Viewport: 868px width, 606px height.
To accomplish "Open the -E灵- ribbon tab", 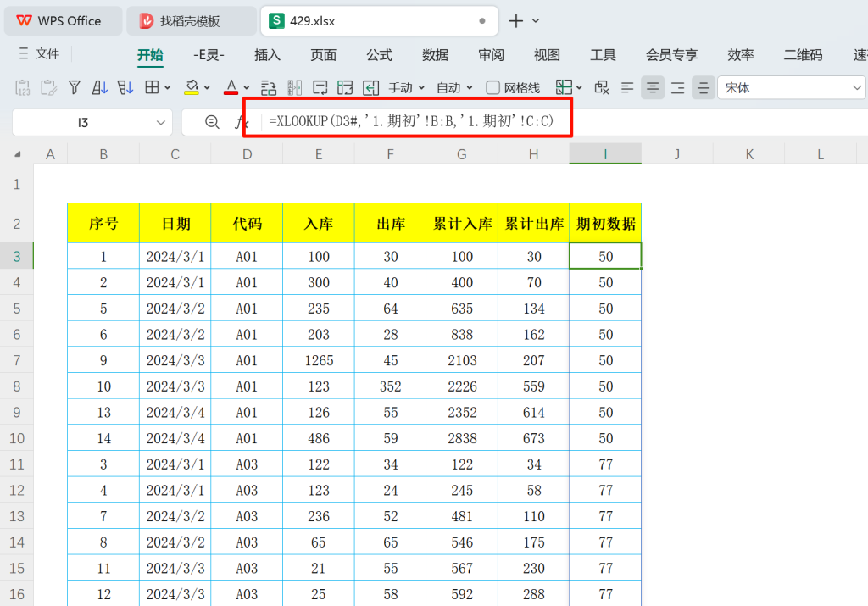I will coord(209,55).
